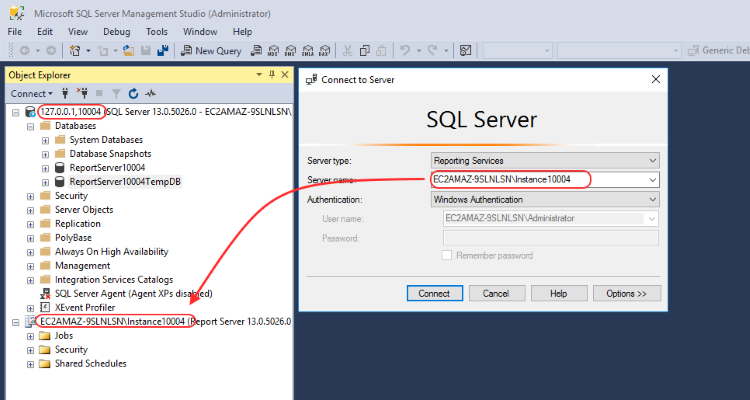Click the Disconnect plug icon
This screenshot has width=750, height=400.
tap(82, 93)
